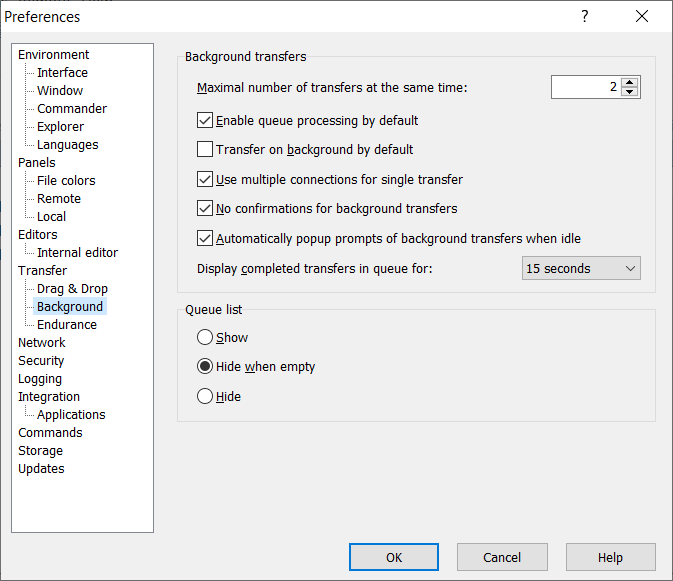Image resolution: width=673 pixels, height=581 pixels.
Task: Decrease maximal transfers with the down arrow
Action: 629,92
